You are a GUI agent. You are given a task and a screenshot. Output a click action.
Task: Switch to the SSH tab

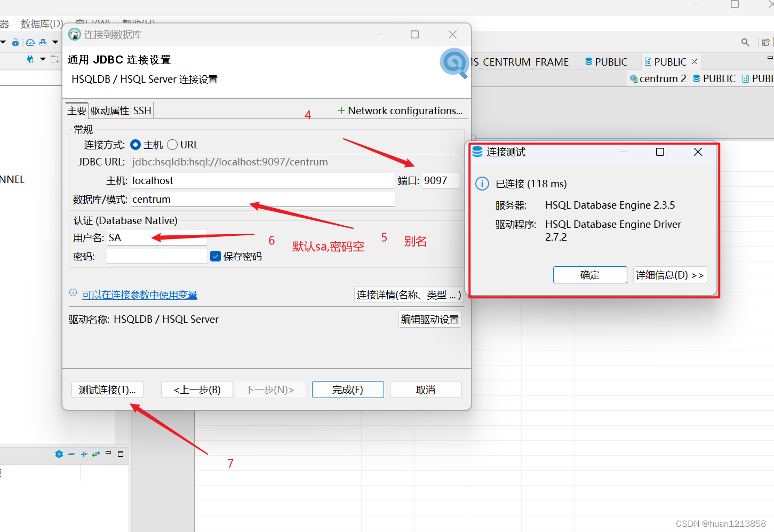[x=142, y=110]
